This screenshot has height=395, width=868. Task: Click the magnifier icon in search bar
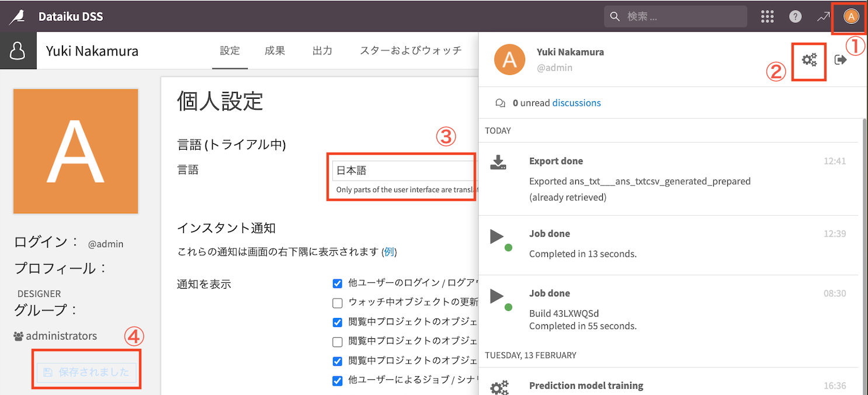pyautogui.click(x=614, y=16)
